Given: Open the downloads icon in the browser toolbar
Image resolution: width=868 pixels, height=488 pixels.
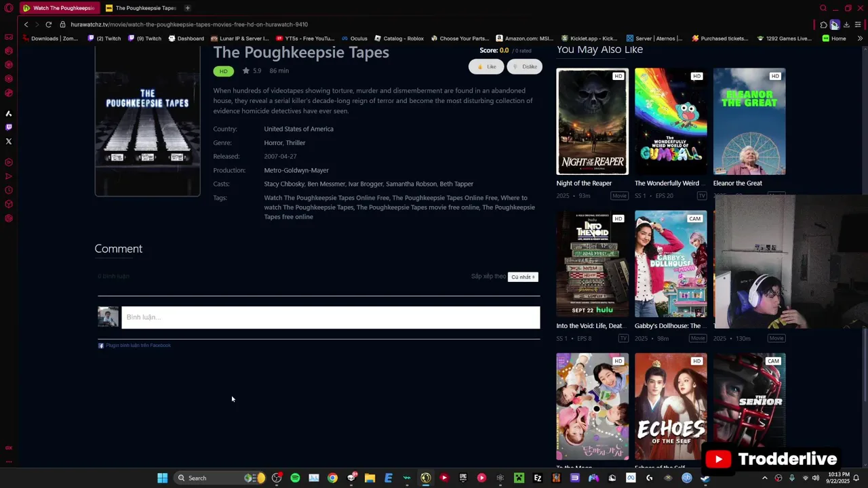Looking at the screenshot, I should point(846,24).
